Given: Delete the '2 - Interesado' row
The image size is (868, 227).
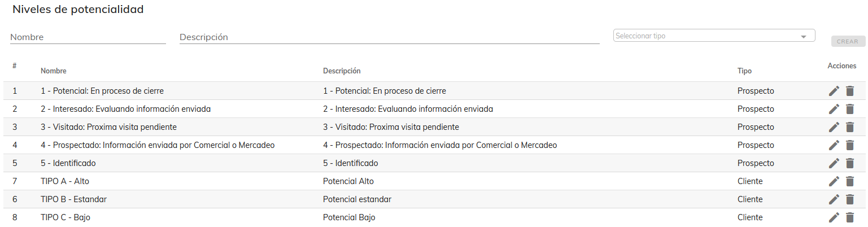Looking at the screenshot, I should [x=850, y=109].
